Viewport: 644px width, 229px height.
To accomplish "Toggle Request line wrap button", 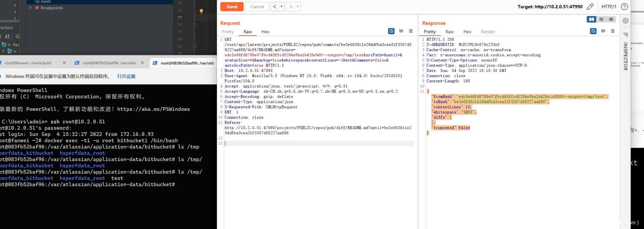I will [391, 31].
